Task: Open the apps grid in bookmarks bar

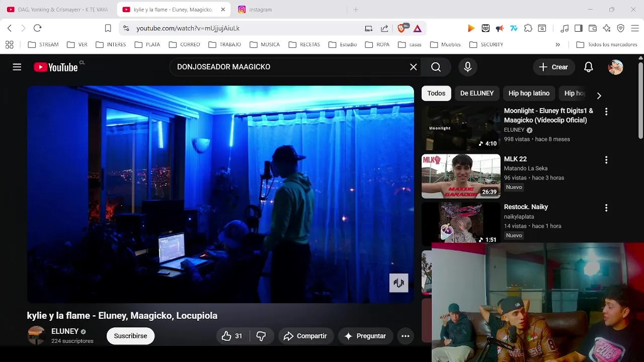Action: tap(9, 45)
